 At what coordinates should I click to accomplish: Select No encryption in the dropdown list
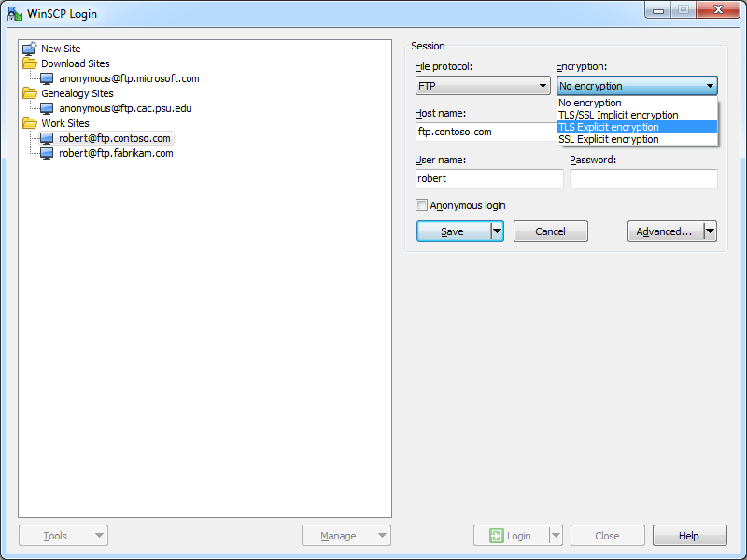coord(589,103)
